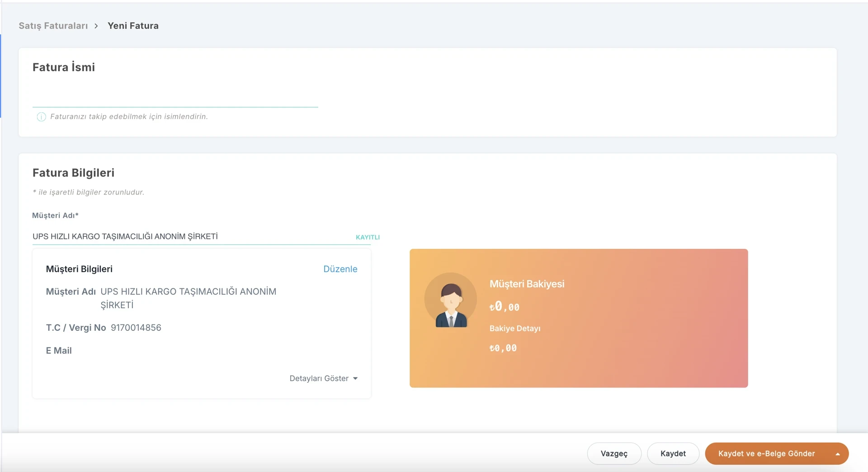
Task: Save the invoice with Kaydet
Action: click(x=673, y=453)
